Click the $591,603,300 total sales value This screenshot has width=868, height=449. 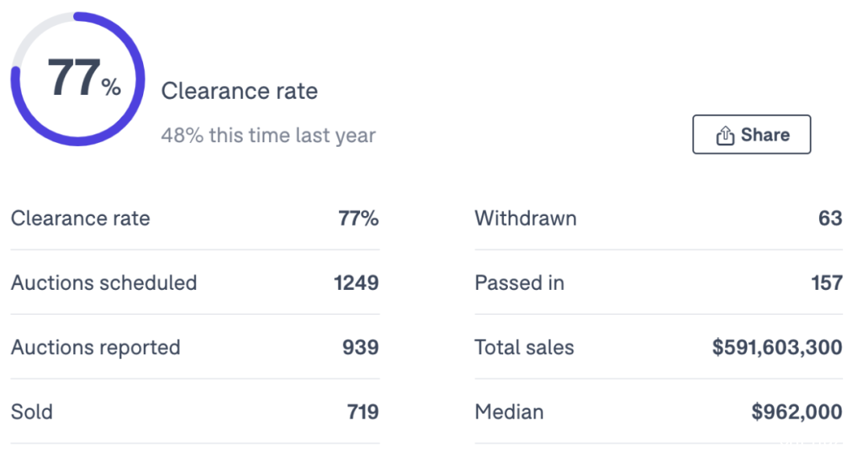(x=777, y=348)
